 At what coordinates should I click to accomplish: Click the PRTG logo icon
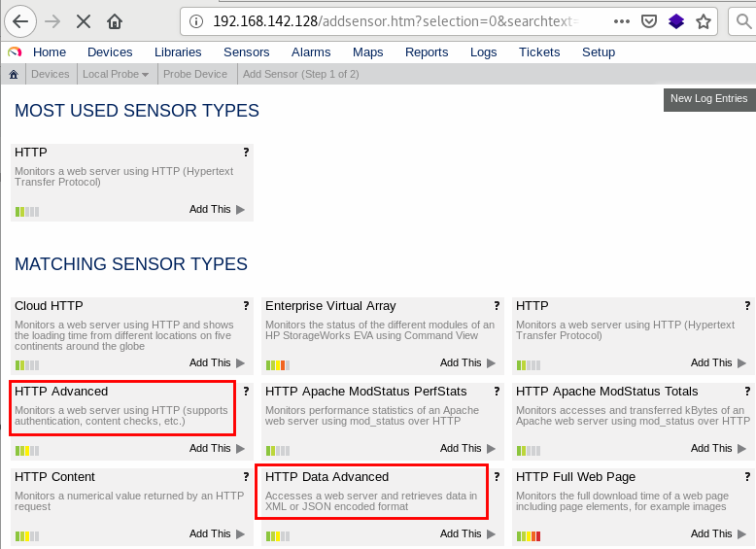14,52
